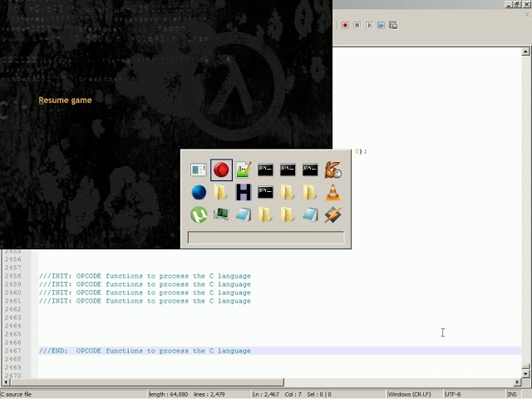The height and width of the screenshot is (399, 532).
Task: Click 'UTF-8' encoding in status bar
Action: click(x=452, y=394)
